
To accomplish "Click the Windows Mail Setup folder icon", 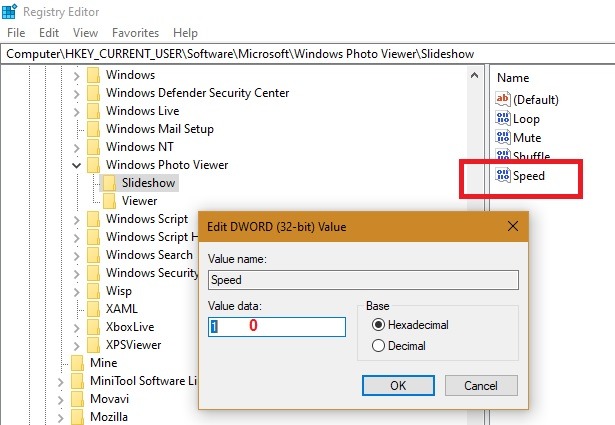I will (x=93, y=129).
